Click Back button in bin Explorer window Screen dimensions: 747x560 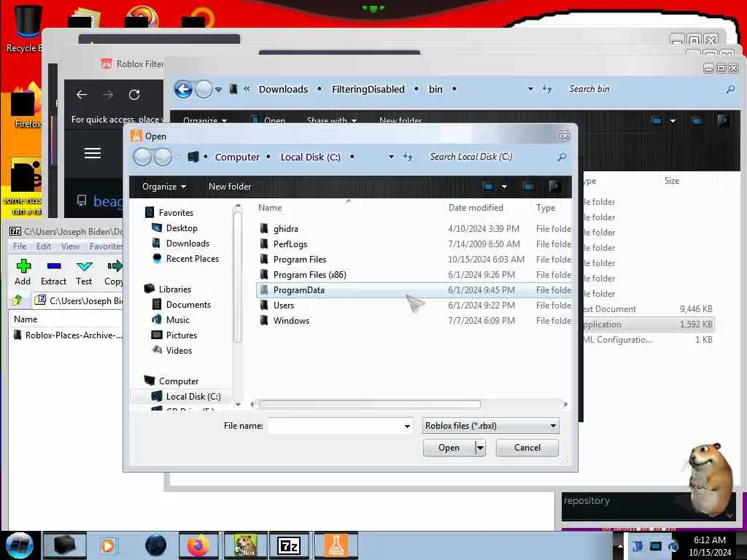coord(183,89)
